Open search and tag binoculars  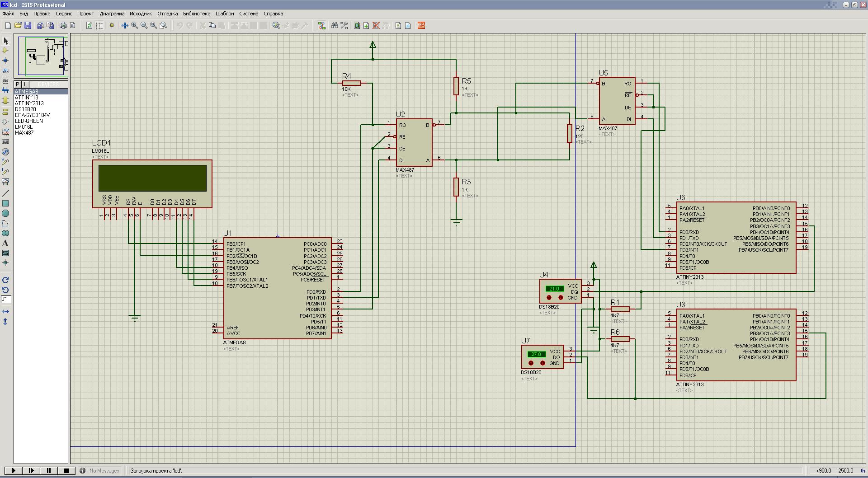[335, 26]
